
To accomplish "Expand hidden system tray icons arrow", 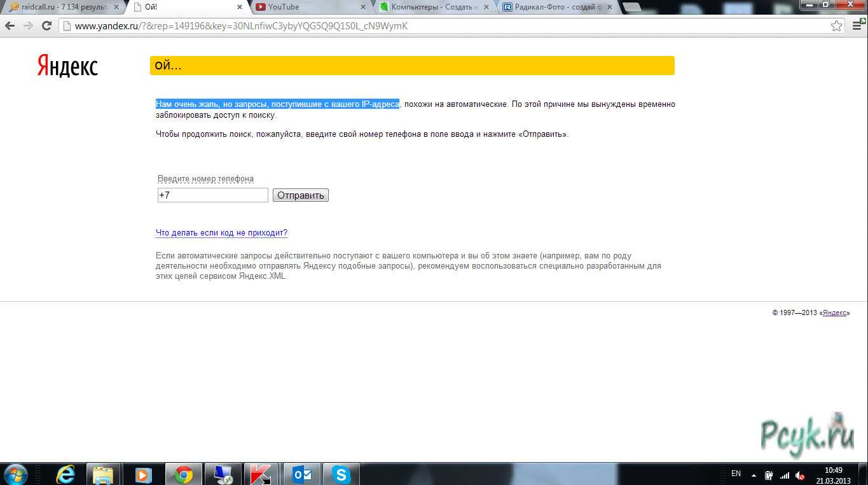I will point(754,475).
